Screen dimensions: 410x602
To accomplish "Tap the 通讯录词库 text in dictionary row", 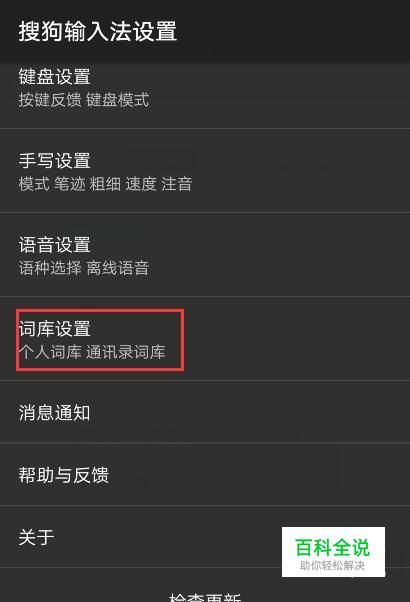I will 126,352.
